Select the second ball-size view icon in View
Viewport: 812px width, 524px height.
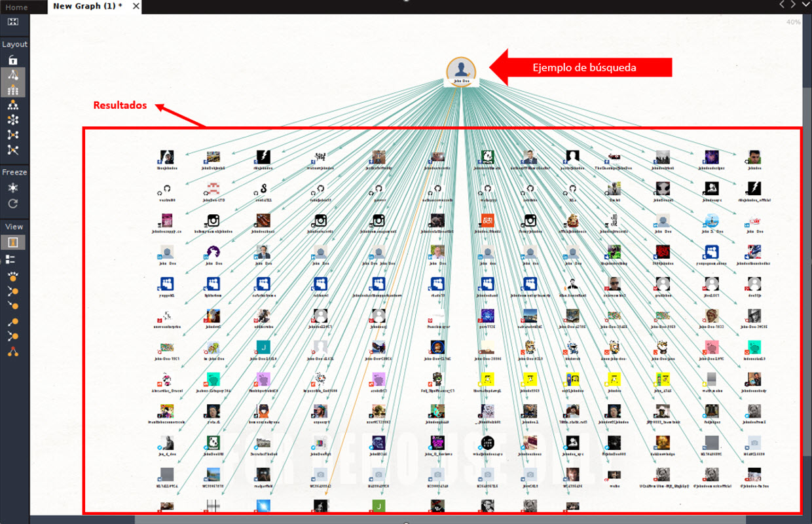13,291
